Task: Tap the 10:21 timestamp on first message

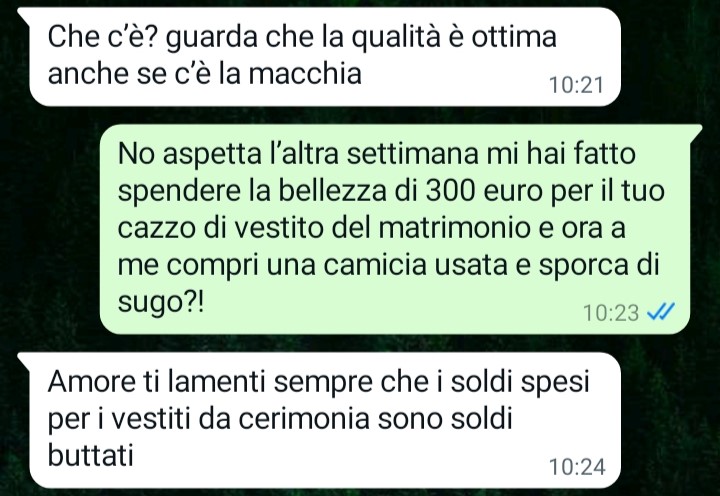Action: [576, 85]
